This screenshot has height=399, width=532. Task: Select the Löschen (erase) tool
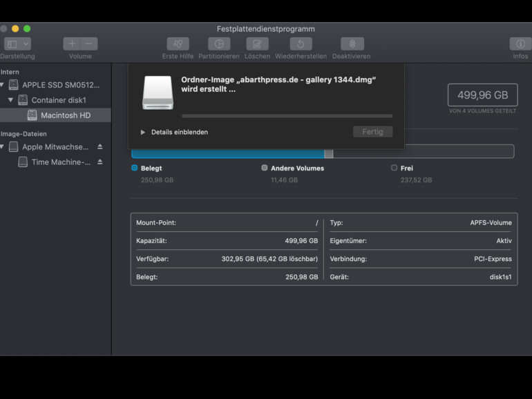(x=257, y=43)
